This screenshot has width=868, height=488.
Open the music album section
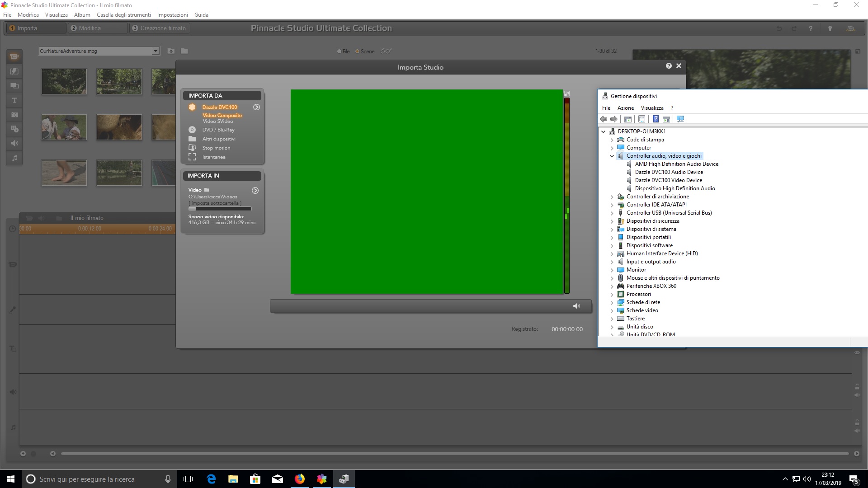click(x=14, y=158)
